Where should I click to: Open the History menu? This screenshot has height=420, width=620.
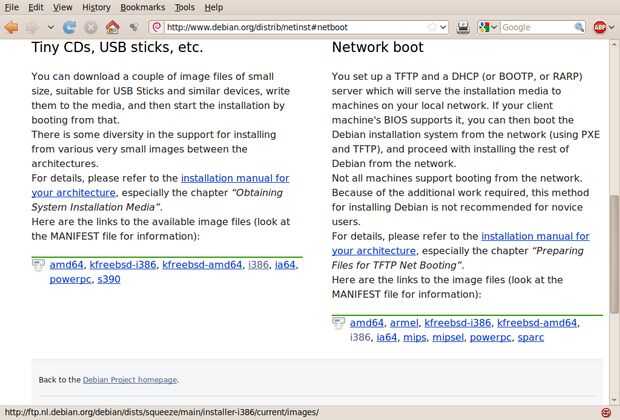[96, 7]
